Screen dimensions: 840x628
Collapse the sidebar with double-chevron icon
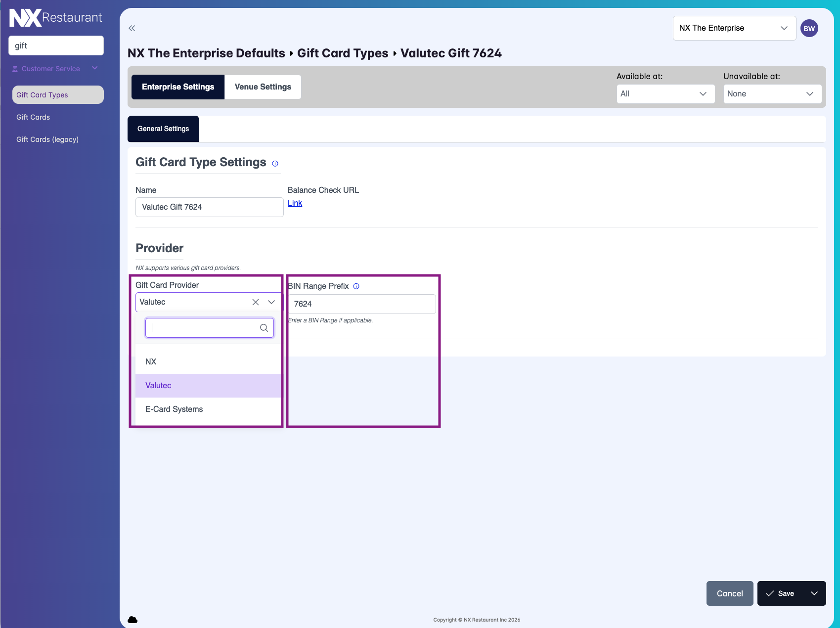point(132,28)
